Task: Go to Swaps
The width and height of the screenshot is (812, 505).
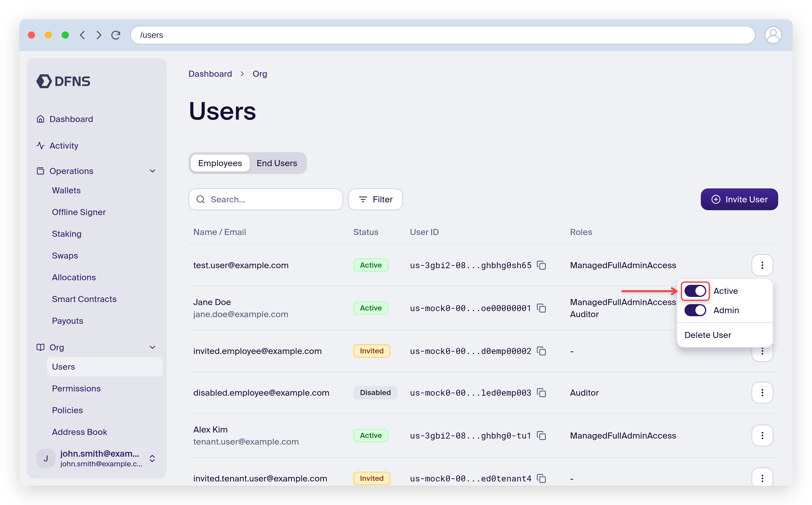Action: (65, 256)
